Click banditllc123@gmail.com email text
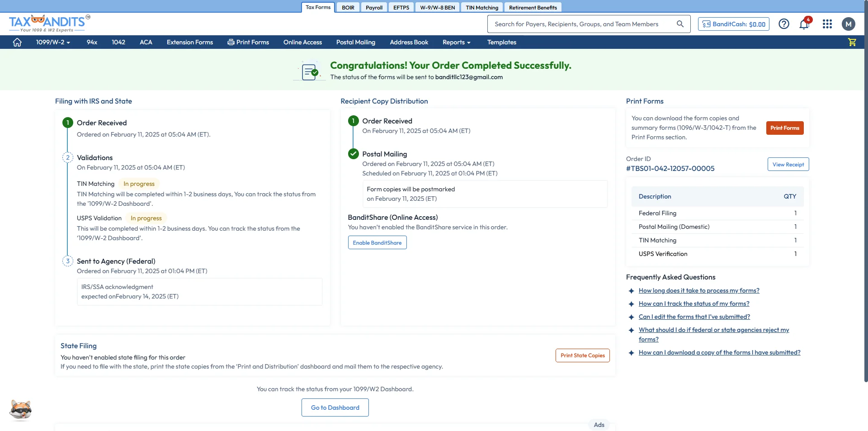Screen dimensions: 868x431 (468, 77)
